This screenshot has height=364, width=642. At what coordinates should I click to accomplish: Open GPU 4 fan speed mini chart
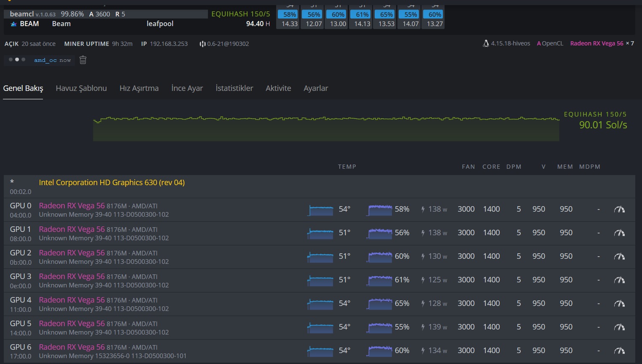click(380, 304)
